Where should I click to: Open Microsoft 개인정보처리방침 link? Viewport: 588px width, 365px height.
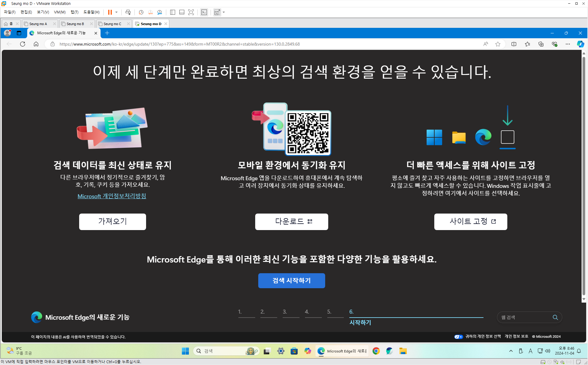click(112, 196)
